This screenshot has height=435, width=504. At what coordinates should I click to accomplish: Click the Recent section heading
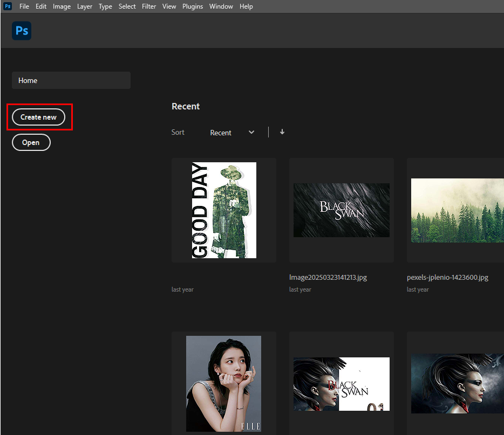coord(186,106)
